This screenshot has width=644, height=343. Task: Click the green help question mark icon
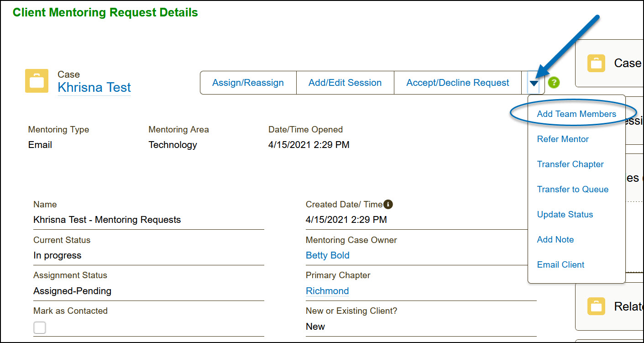pos(554,83)
